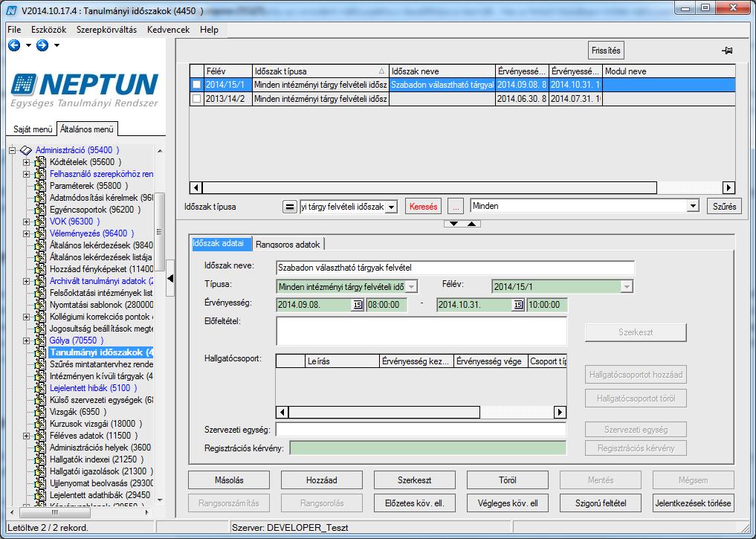Open the back button history dropdown arrow
Image resolution: width=756 pixels, height=539 pixels.
[28, 45]
